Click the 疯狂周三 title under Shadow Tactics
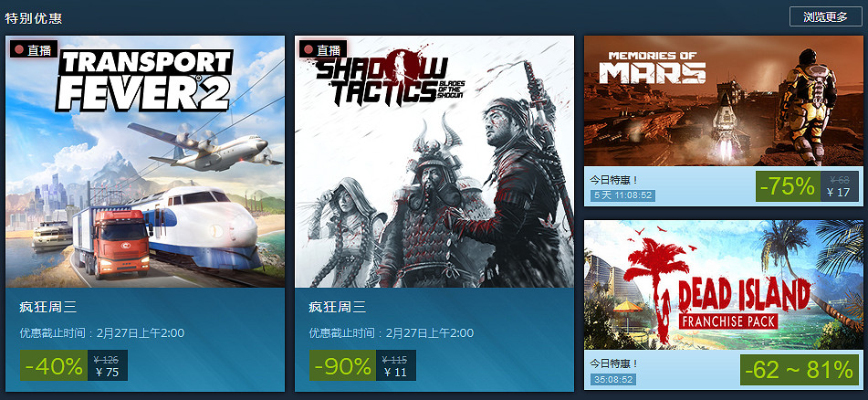868x400 pixels. coord(337,306)
